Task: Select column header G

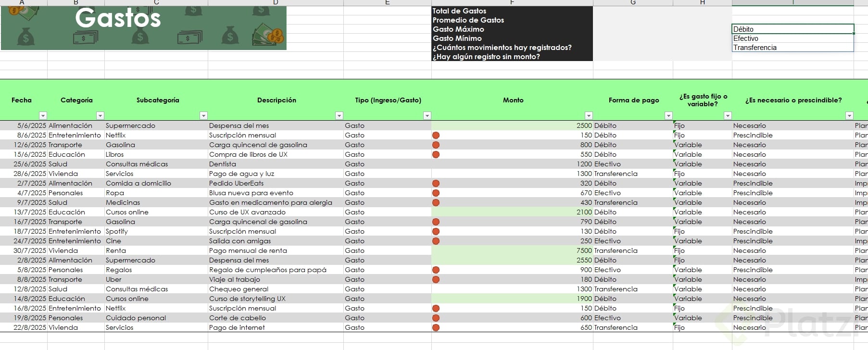Action: (x=633, y=3)
